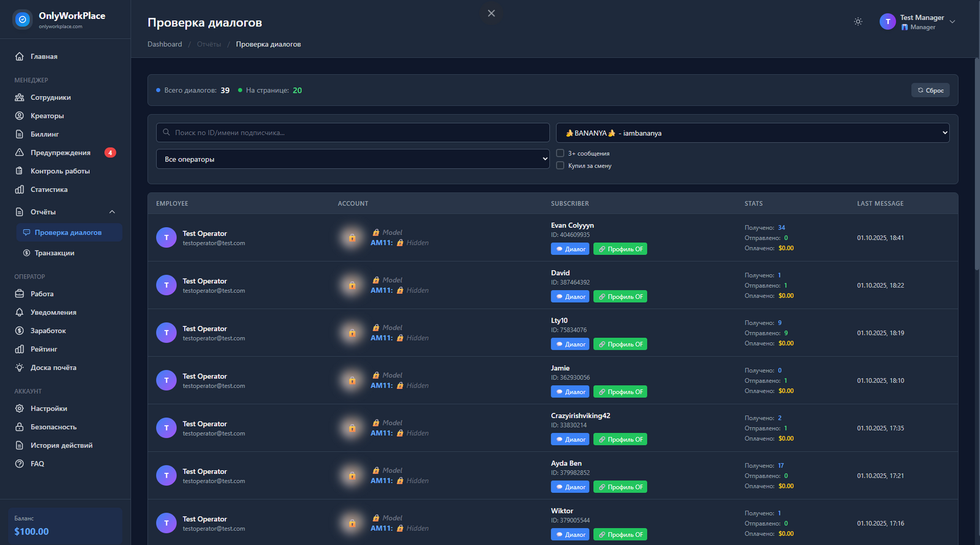Collapse the Отчёты sidebar section
This screenshot has width=980, height=545.
[112, 212]
